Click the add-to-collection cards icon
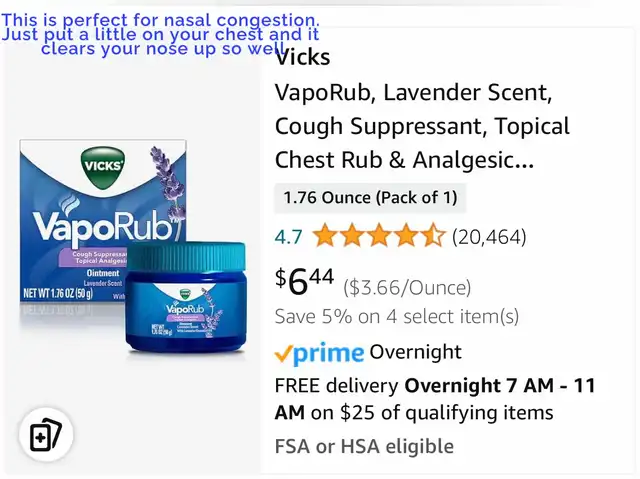This screenshot has width=640, height=479. (46, 435)
